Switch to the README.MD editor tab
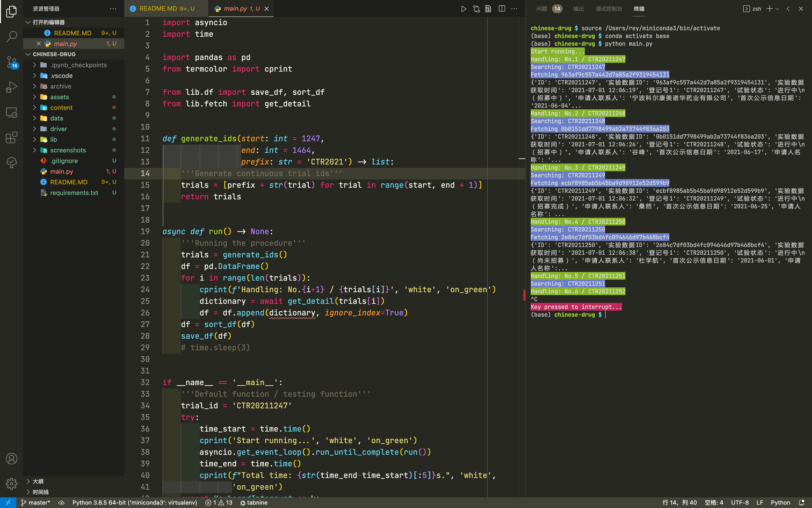The image size is (812, 508). pyautogui.click(x=166, y=9)
